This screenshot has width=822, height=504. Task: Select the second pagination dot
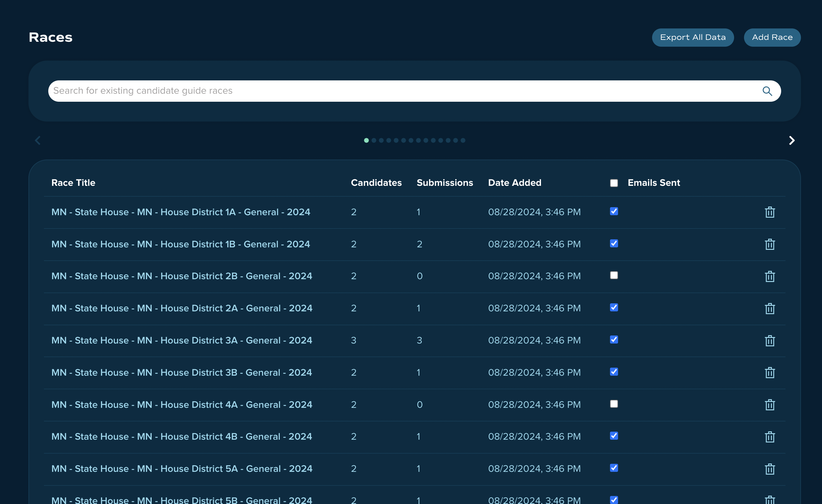point(374,140)
